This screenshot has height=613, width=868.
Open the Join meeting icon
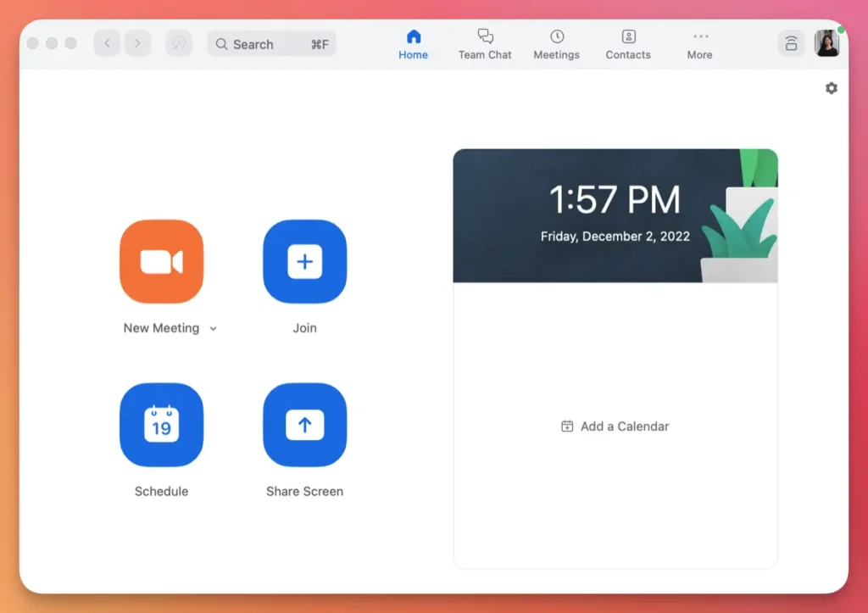304,262
